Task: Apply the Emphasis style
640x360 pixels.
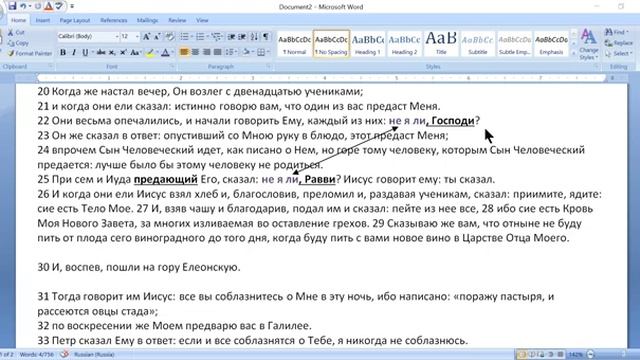Action: click(x=551, y=44)
